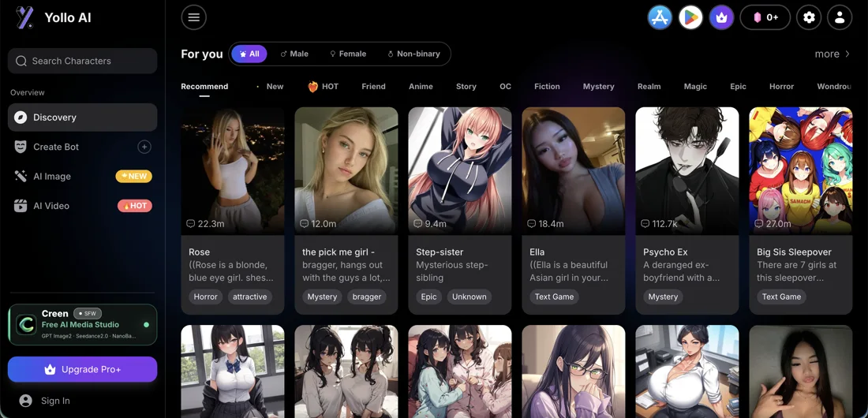Click the Unknown tag chip
The image size is (868, 418).
pos(470,297)
